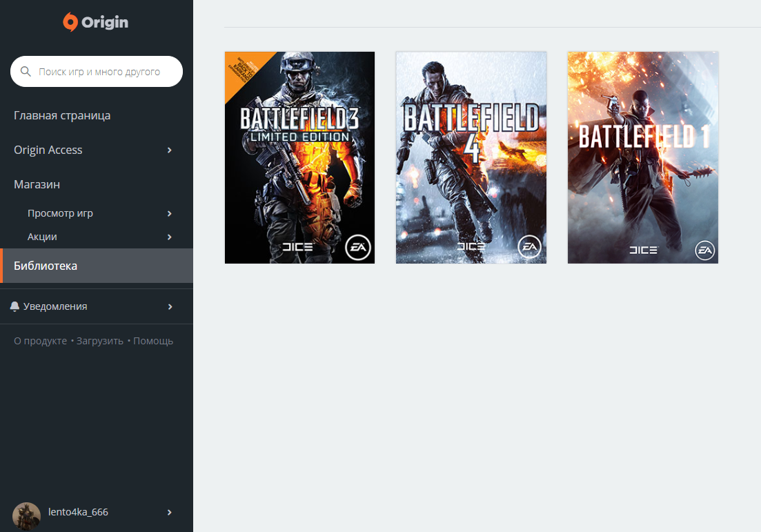The image size is (761, 532).
Task: Go to Главная страница
Action: (x=62, y=115)
